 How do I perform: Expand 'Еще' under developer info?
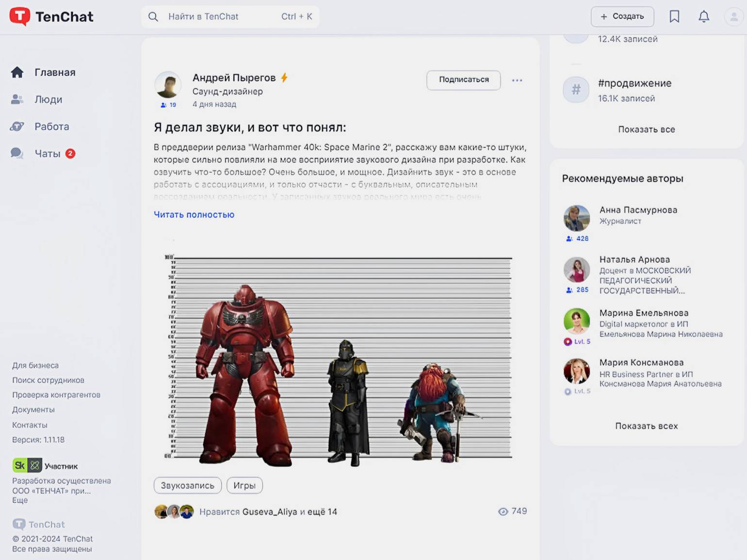(x=20, y=500)
